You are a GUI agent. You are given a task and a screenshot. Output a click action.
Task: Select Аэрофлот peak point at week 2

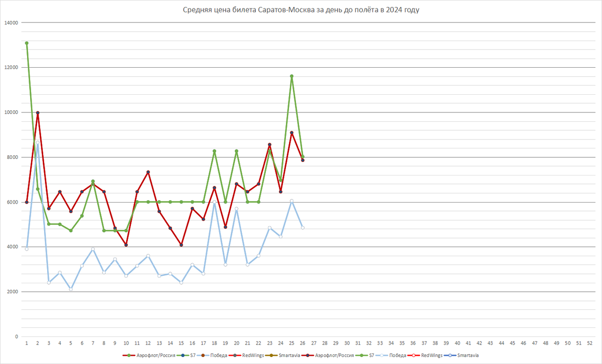[x=38, y=113]
